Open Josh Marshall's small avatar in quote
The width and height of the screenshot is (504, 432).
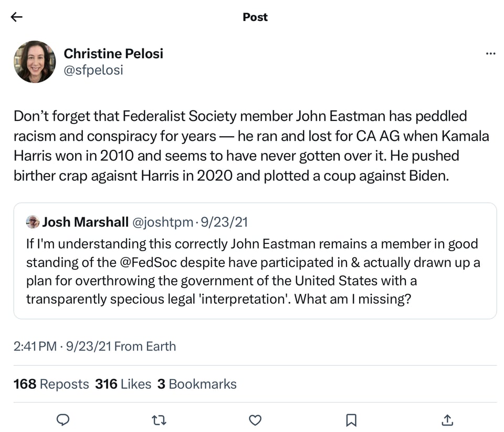tap(33, 222)
